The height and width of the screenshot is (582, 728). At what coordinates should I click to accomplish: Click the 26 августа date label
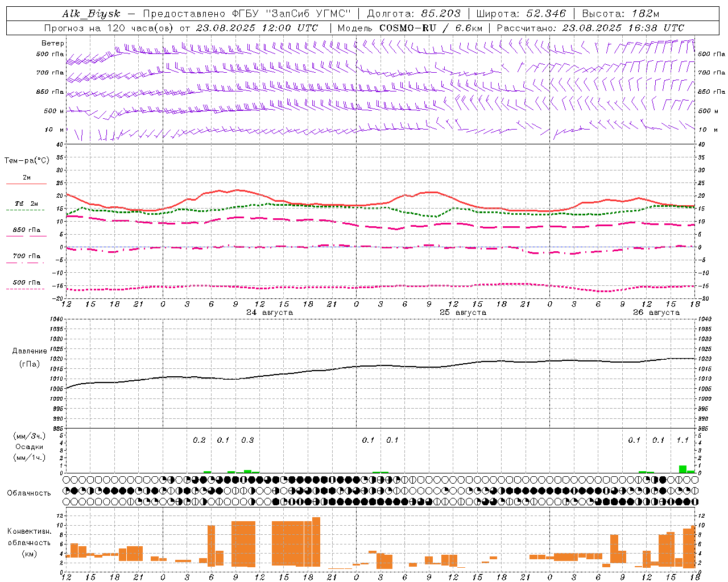point(656,313)
